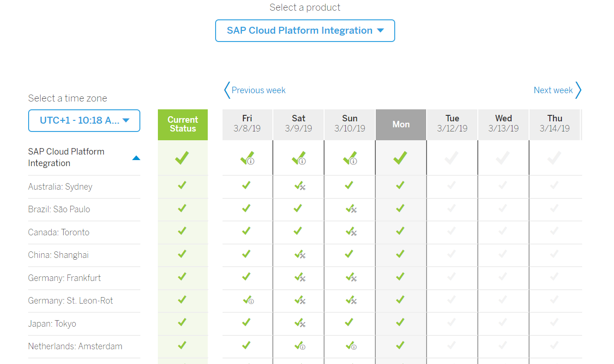Image resolution: width=614 pixels, height=364 pixels.
Task: Select the Mon column header
Action: (401, 125)
